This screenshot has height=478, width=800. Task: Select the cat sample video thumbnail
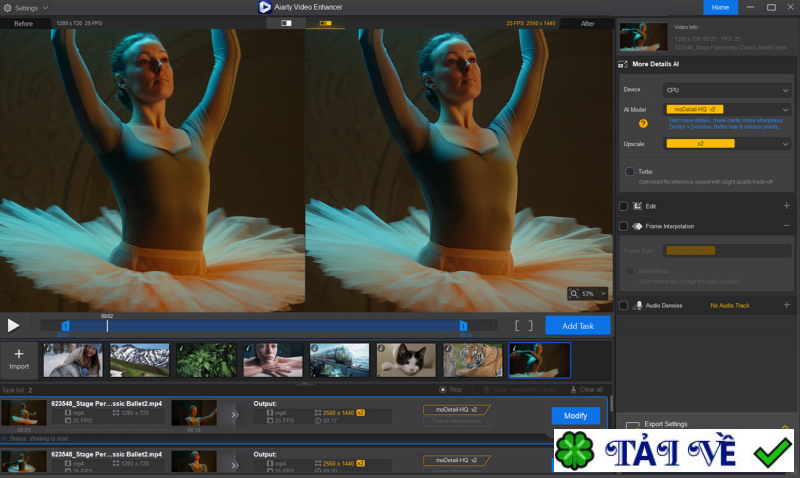(x=405, y=360)
